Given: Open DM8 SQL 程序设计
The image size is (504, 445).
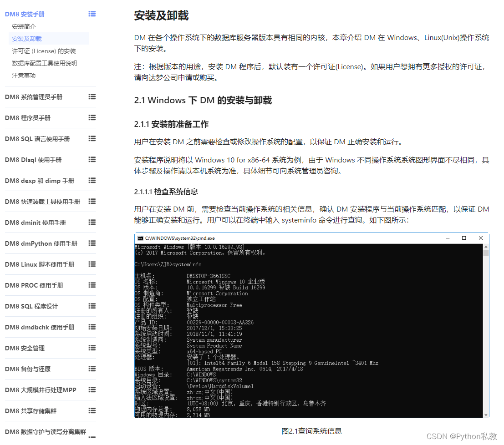Looking at the screenshot, I should point(31,306).
